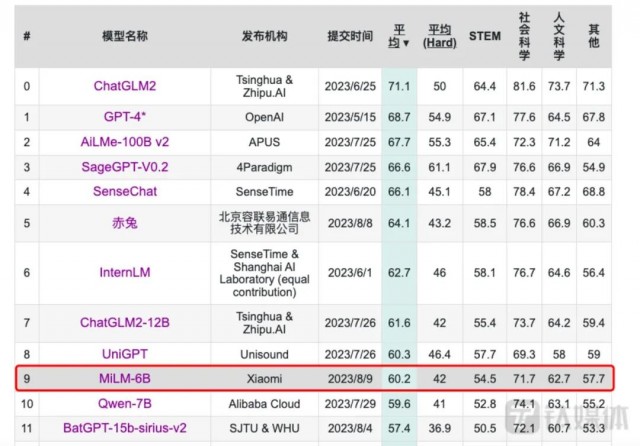The height and width of the screenshot is (446, 640).
Task: Open the MiLM-6B model link
Action: point(124,378)
